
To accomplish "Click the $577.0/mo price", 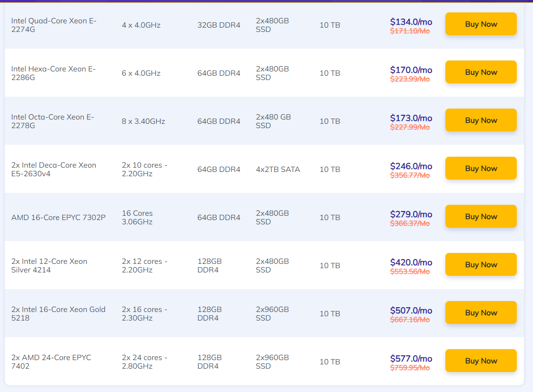I will pyautogui.click(x=411, y=359).
